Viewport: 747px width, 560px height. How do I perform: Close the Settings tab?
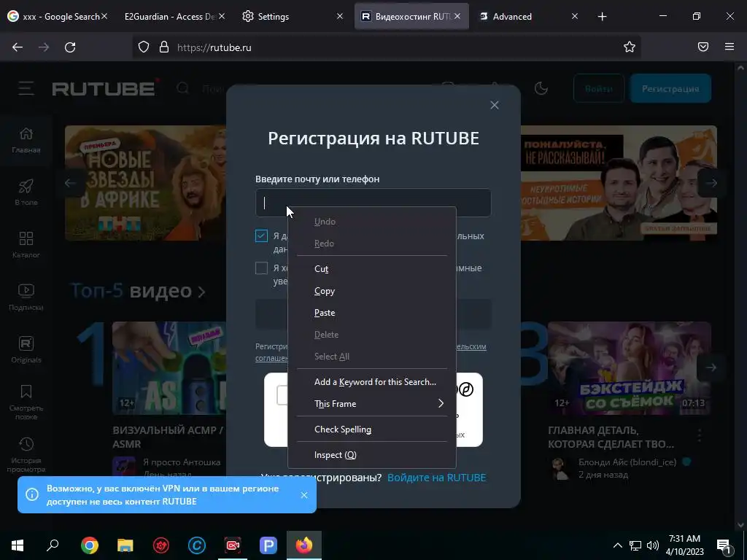pos(340,17)
